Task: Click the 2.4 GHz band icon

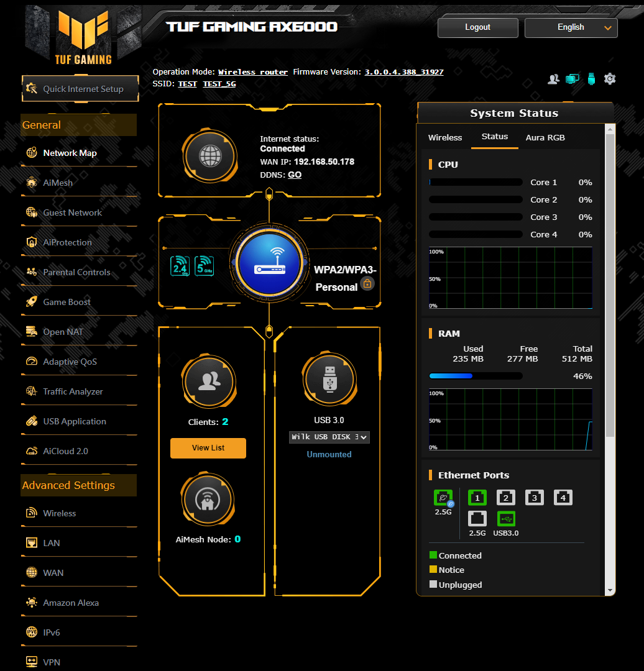Action: pos(180,266)
